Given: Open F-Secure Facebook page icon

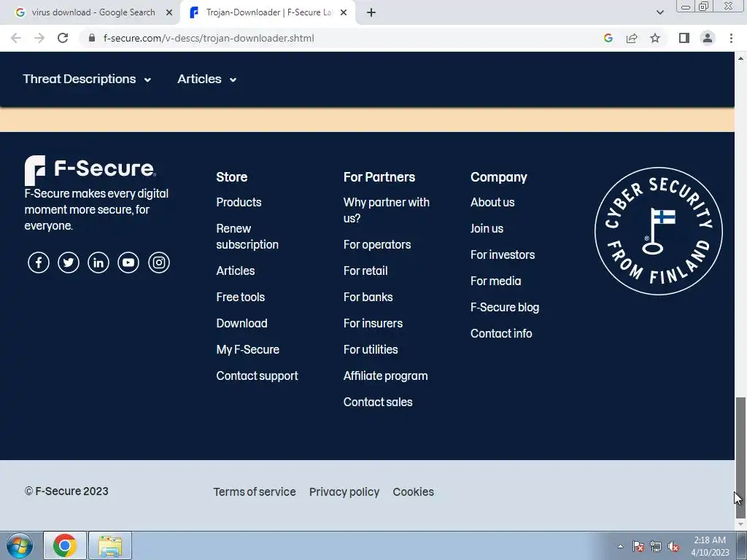Looking at the screenshot, I should coord(39,262).
